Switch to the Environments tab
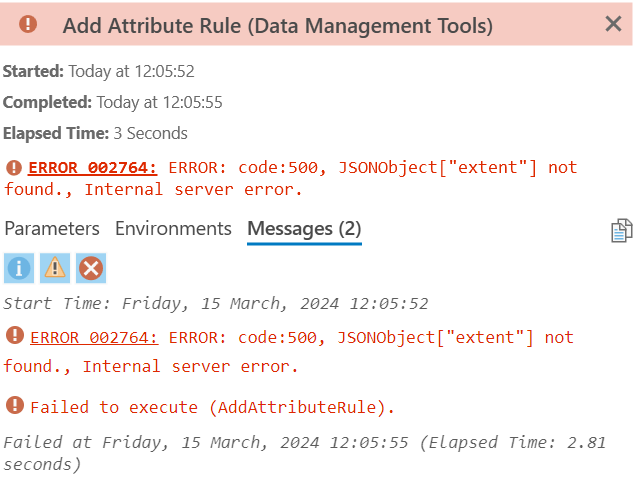Image resolution: width=638 pixels, height=503 pixels. [x=173, y=229]
